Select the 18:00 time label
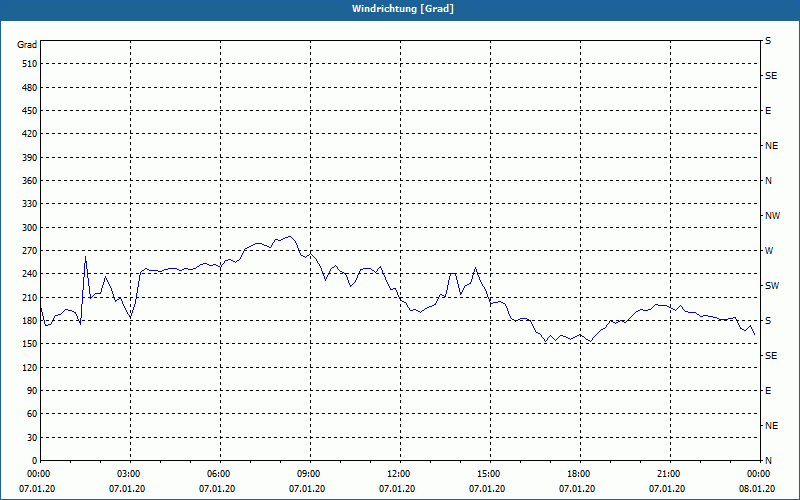 coord(580,474)
